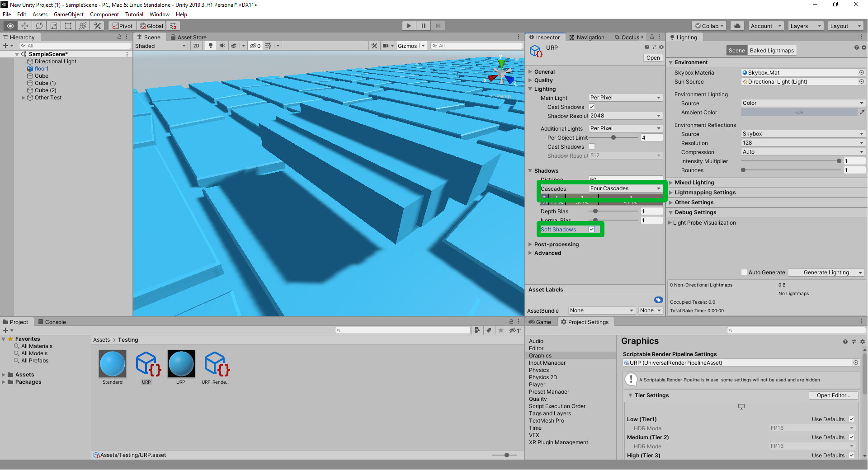Select the Move tool in the toolbar
The image size is (868, 470).
[x=24, y=25]
